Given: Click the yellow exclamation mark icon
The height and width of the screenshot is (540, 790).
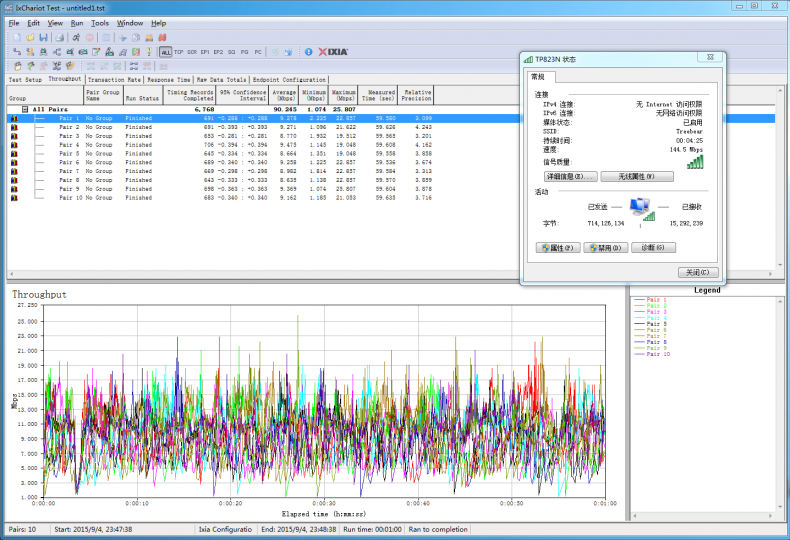Looking at the screenshot, I should [149, 51].
